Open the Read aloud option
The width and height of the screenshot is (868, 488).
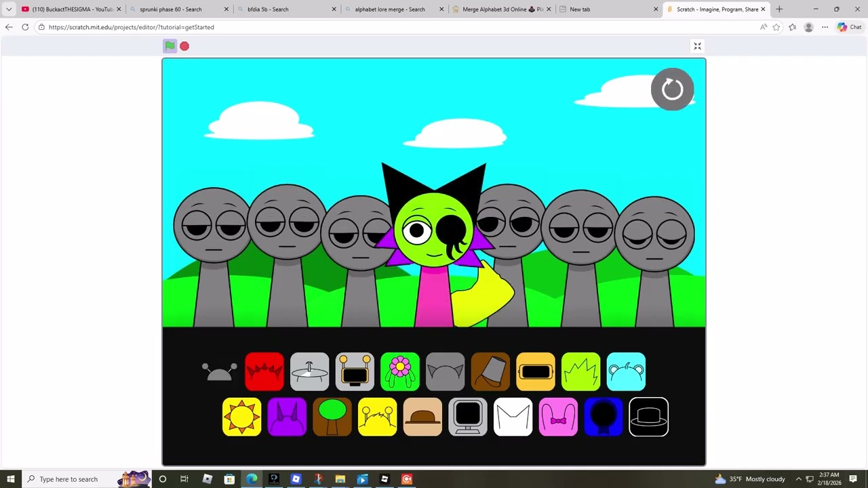click(764, 27)
